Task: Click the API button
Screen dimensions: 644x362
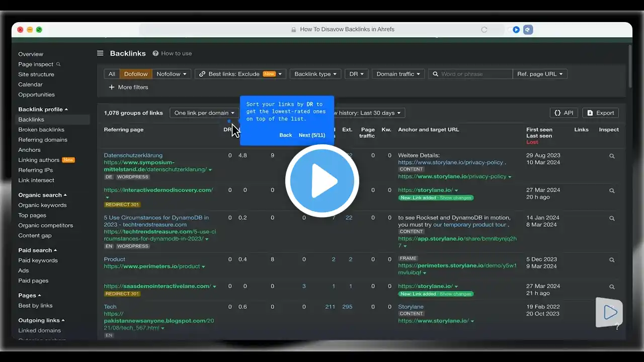Action: 564,113
